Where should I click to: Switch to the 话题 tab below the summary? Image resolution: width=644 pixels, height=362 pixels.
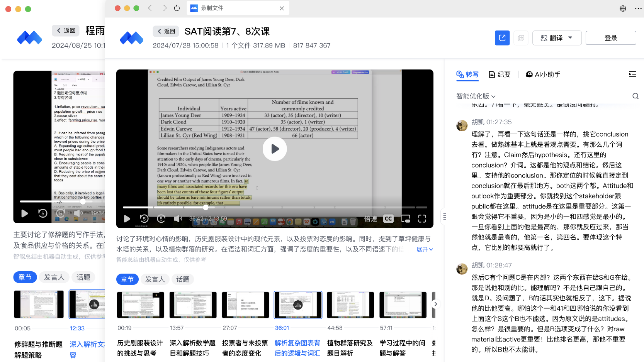pos(183,279)
